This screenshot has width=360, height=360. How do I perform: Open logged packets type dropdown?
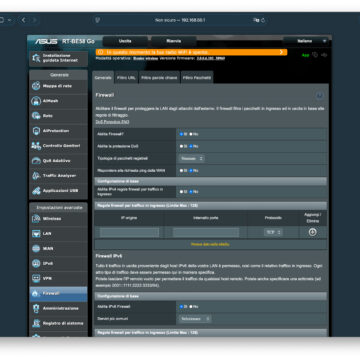tap(192, 159)
